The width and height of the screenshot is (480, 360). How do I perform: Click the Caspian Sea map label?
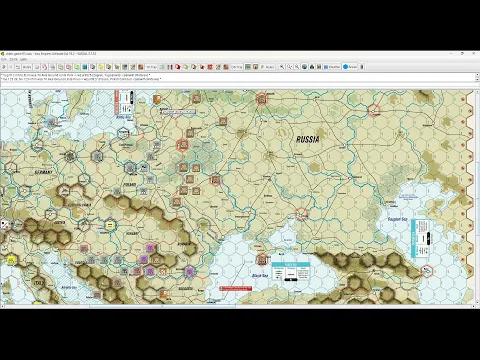pos(397,219)
